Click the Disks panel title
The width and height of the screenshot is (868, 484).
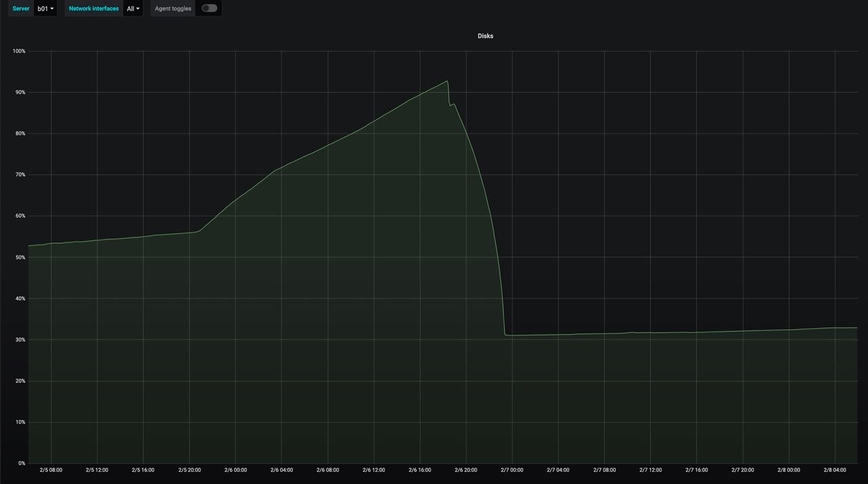coord(486,36)
